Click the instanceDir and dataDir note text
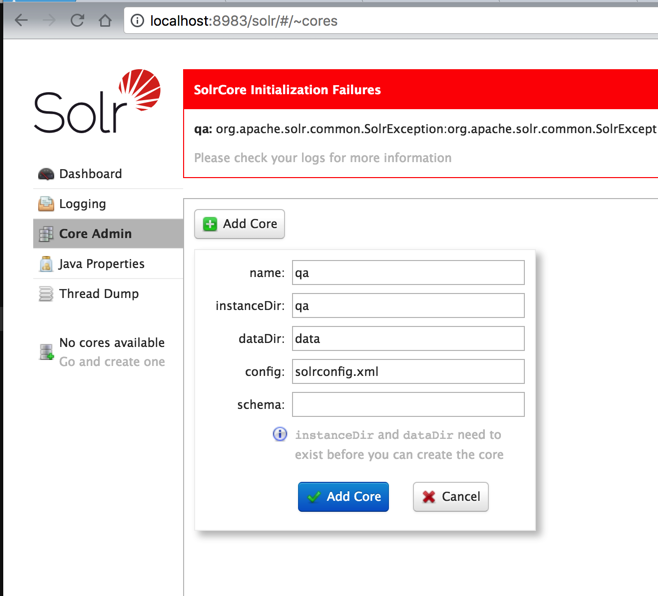The width and height of the screenshot is (658, 596). (399, 444)
